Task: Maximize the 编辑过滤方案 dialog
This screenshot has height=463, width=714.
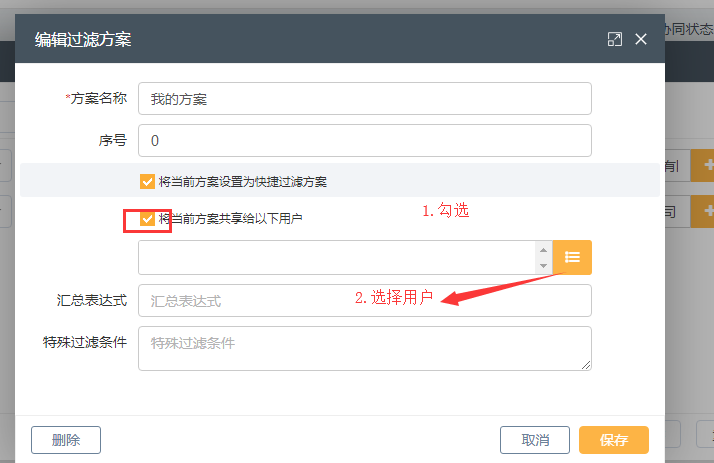Action: (614, 40)
